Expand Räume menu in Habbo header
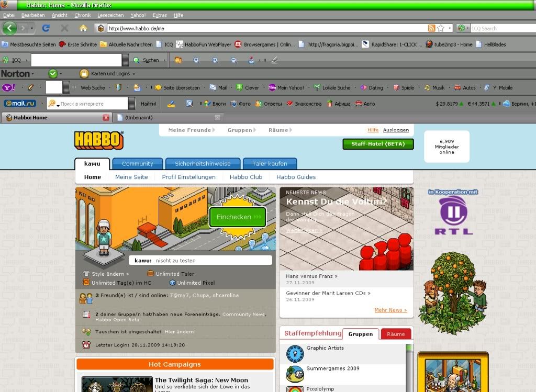This screenshot has width=536, height=392. click(281, 130)
